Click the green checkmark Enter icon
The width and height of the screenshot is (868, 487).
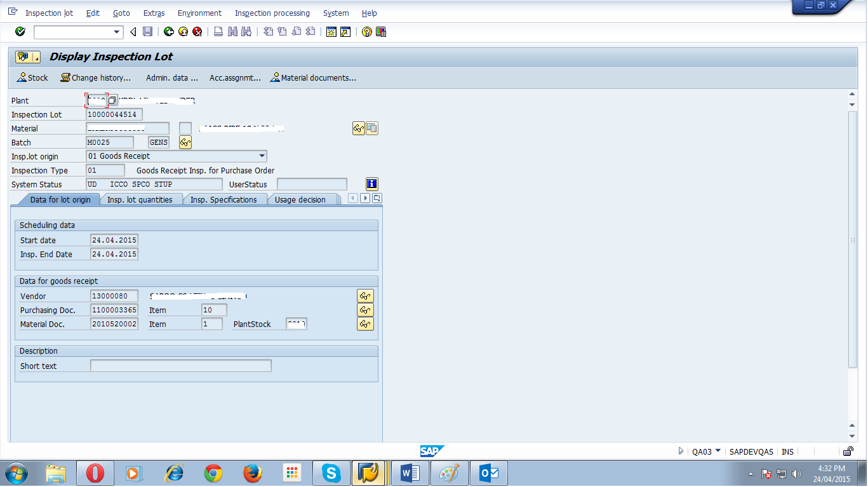[x=18, y=32]
